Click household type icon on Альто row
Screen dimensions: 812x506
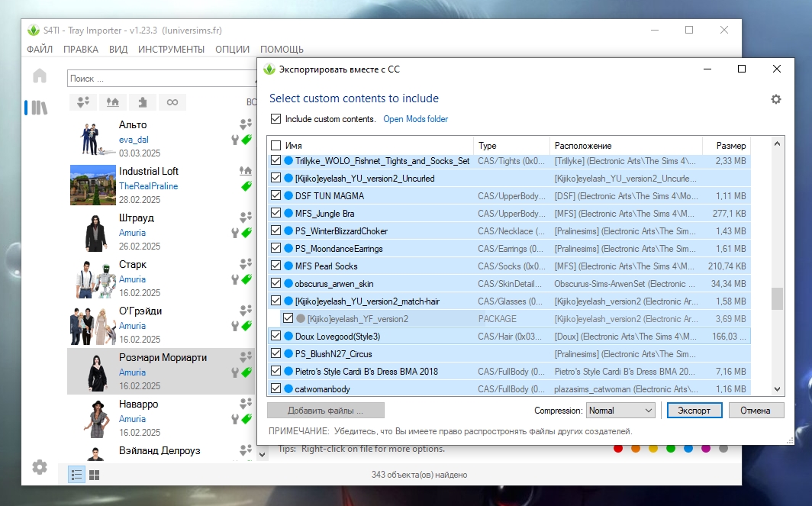tap(246, 124)
